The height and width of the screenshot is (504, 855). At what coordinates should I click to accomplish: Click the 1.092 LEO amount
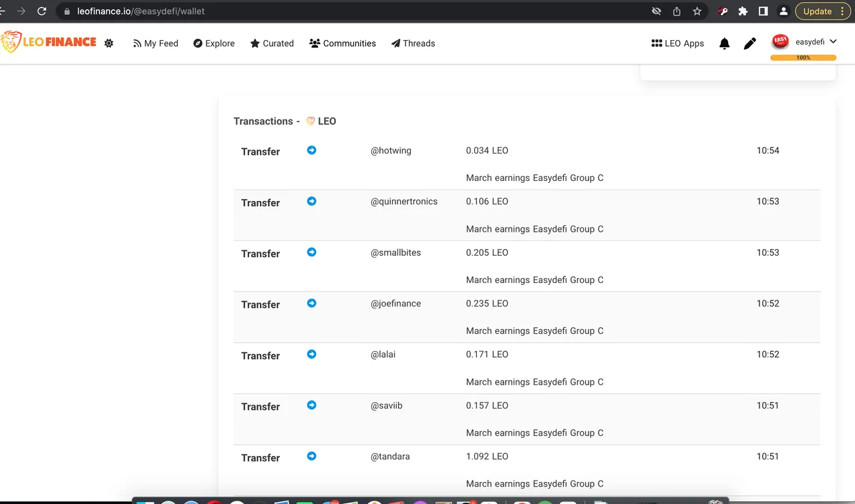[487, 457]
